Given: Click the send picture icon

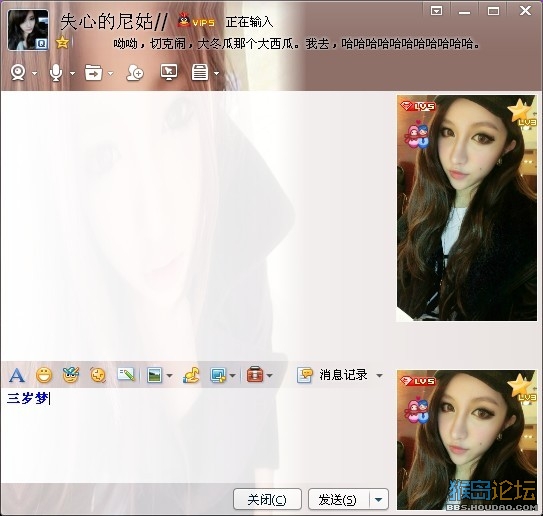Looking at the screenshot, I should click(x=154, y=375).
